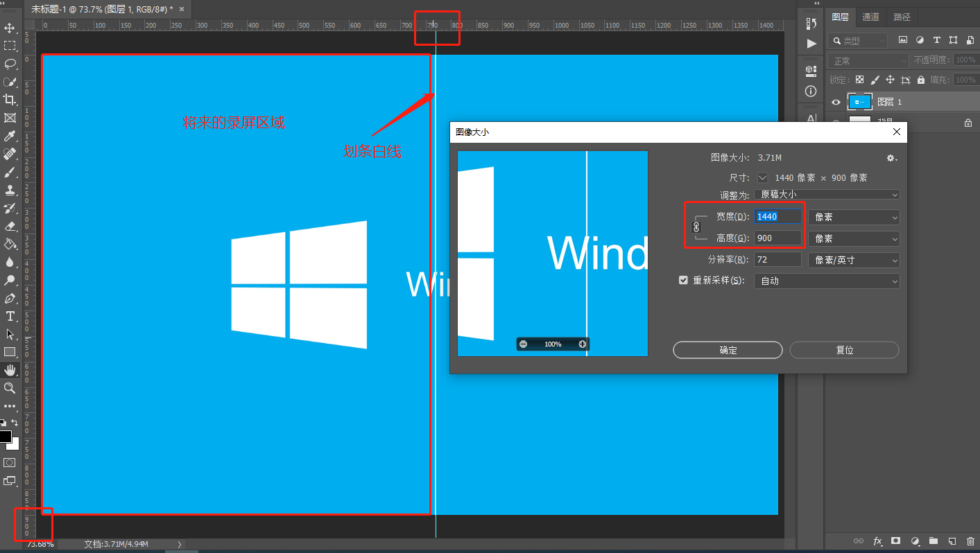Select the Quick Selection tool
The height and width of the screenshot is (553, 980).
[10, 82]
